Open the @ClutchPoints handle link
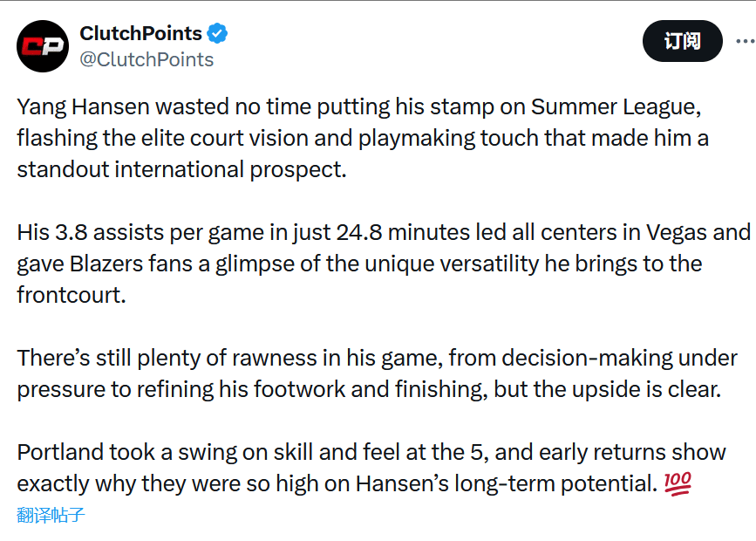This screenshot has width=756, height=541. click(146, 60)
